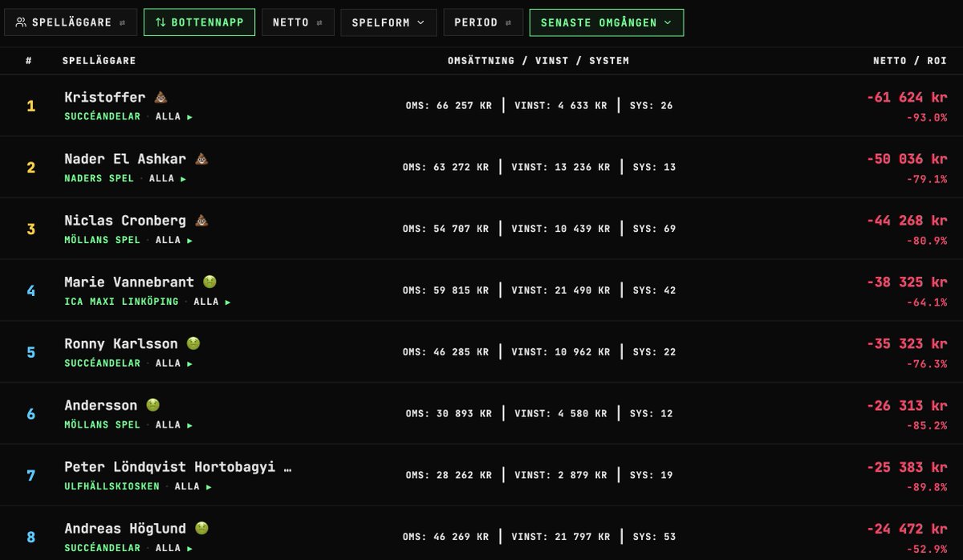Click the poop emoji beside Nader El Ashkar
The width and height of the screenshot is (963, 560).
(x=201, y=159)
